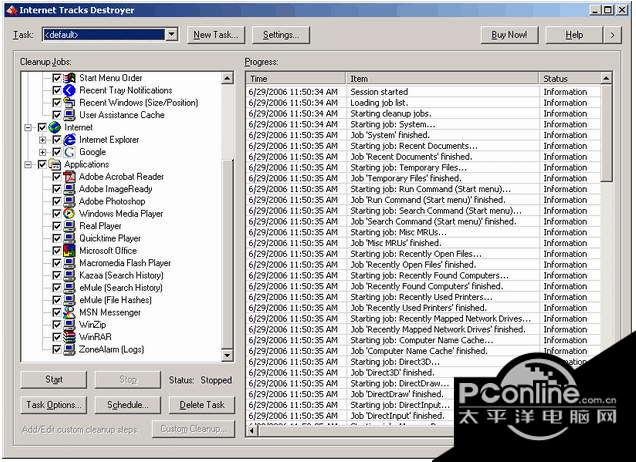Image resolution: width=636 pixels, height=462 pixels.
Task: Click the Recent Tray Notifications icon
Action: (70, 90)
